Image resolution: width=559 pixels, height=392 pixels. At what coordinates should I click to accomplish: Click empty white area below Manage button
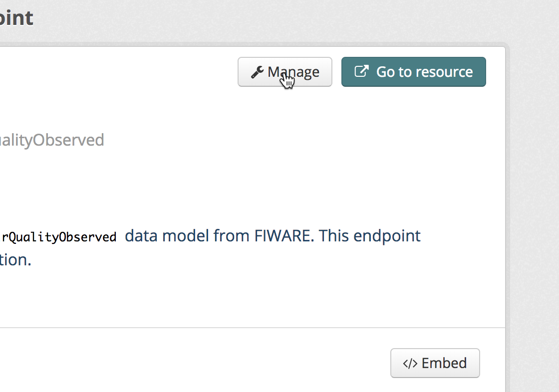(285, 118)
